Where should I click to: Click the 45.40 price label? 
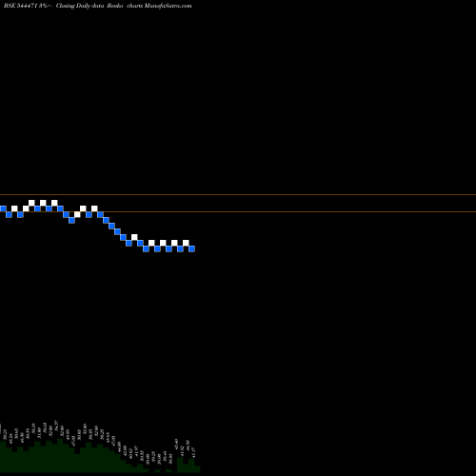click(x=176, y=444)
